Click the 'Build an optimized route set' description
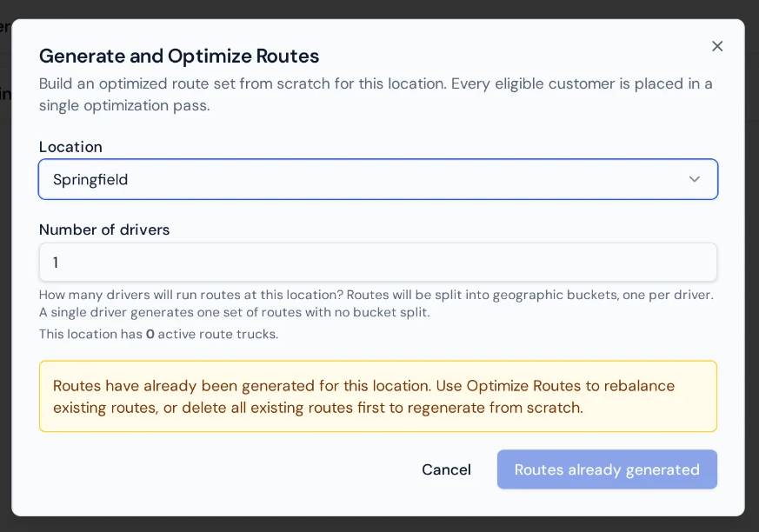The height and width of the screenshot is (532, 759). click(376, 95)
